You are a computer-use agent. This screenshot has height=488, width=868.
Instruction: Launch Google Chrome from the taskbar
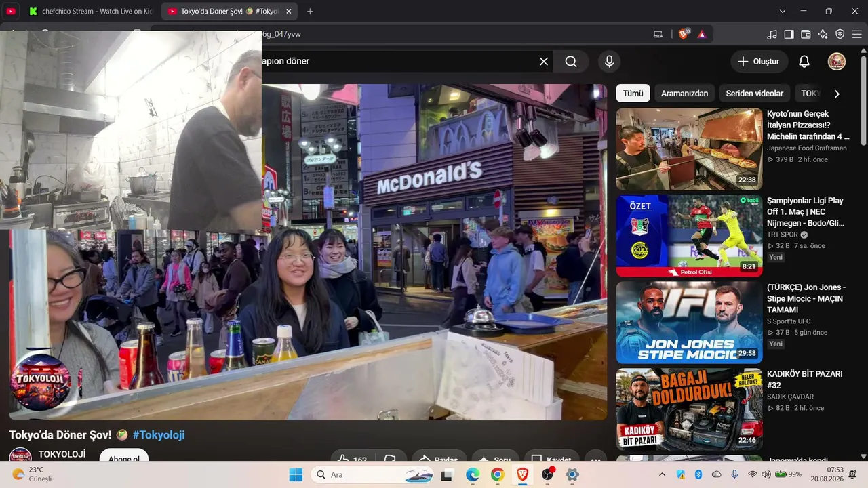pos(497,474)
